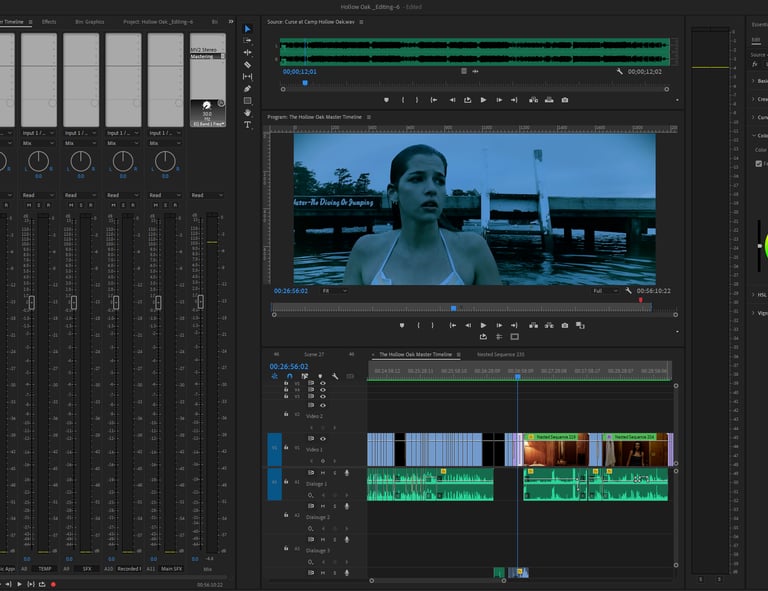The height and width of the screenshot is (591, 768).
Task: Toggle Video 1 track eye visibility
Action: click(322, 438)
